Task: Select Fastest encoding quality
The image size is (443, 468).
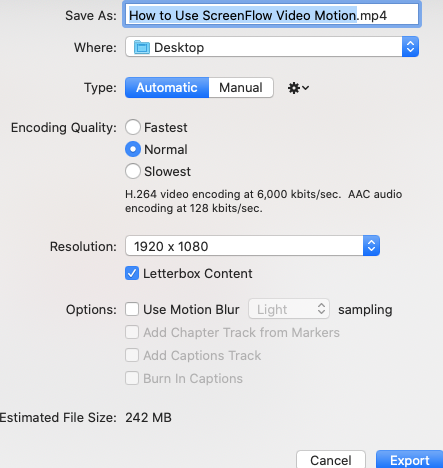Action: tap(133, 127)
